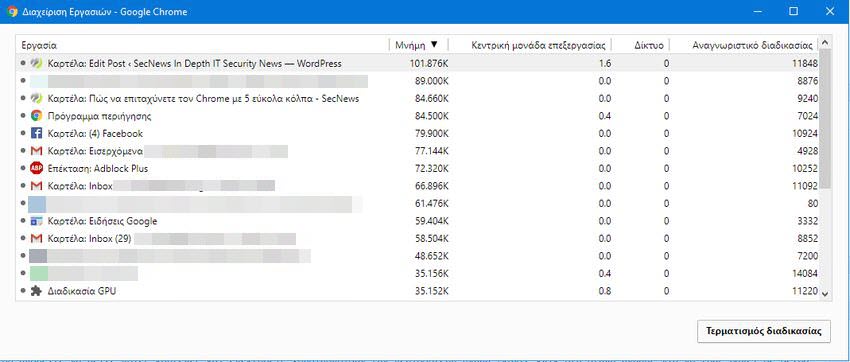Select task Πώς να επιταχύνετε τον Chrome
Image resolution: width=850 pixels, height=362 pixels.
click(x=417, y=99)
